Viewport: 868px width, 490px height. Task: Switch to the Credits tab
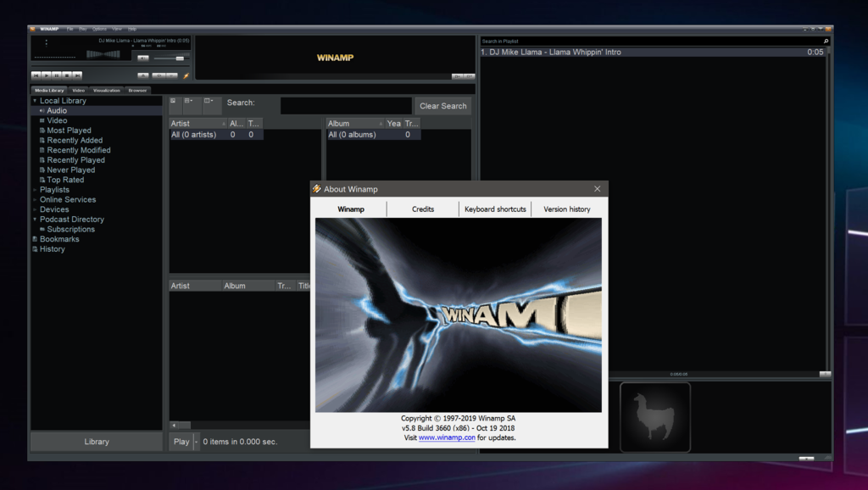422,209
